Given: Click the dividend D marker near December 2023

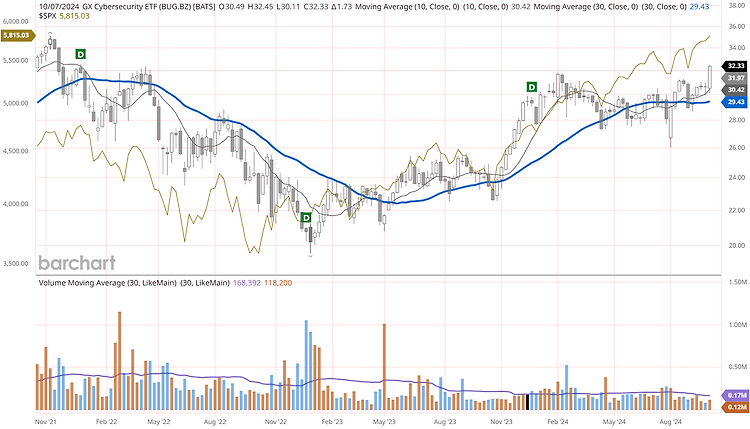Looking at the screenshot, I should click(x=531, y=87).
